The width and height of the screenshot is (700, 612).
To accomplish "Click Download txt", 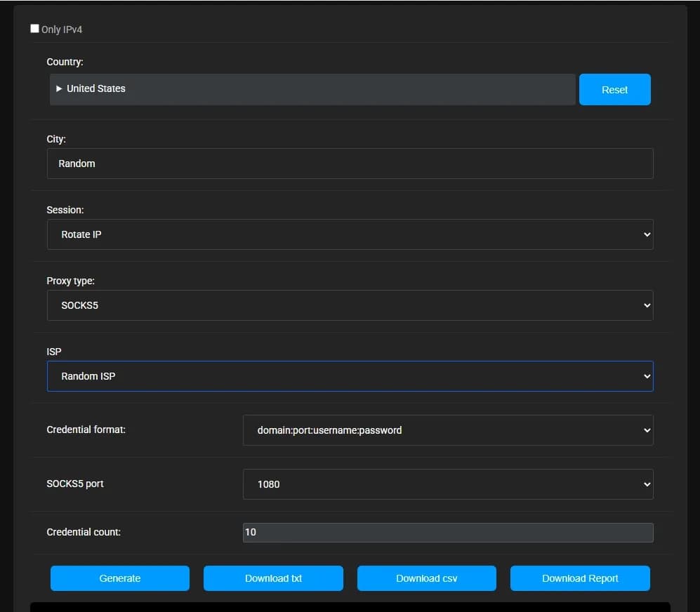I will (x=273, y=578).
